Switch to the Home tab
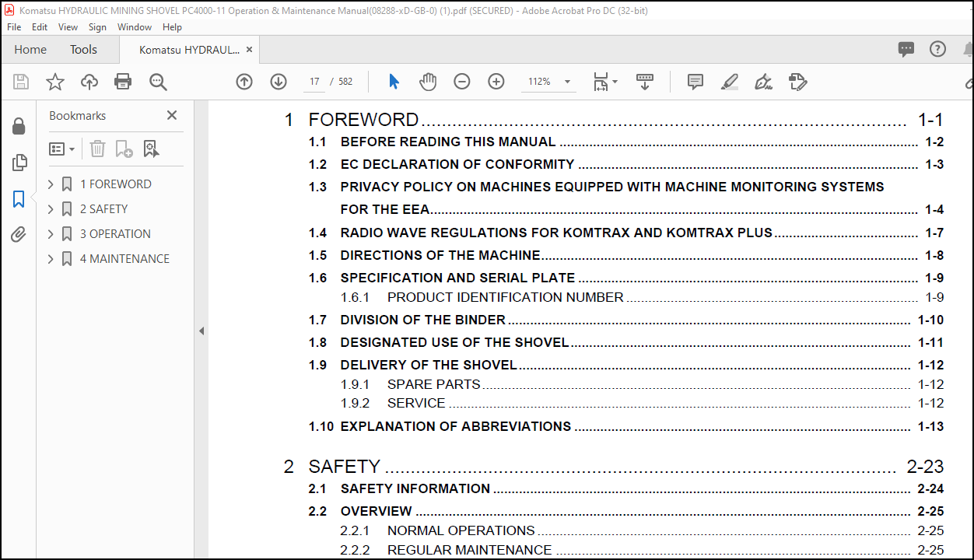 coord(30,49)
